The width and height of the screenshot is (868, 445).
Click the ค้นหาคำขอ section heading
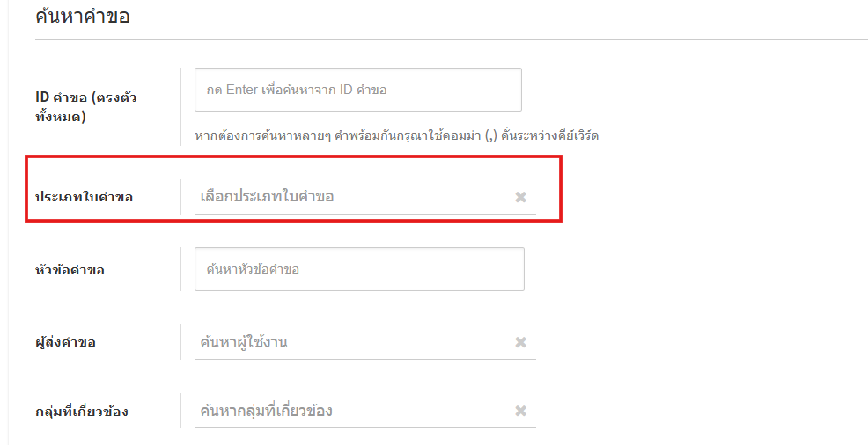(x=82, y=16)
